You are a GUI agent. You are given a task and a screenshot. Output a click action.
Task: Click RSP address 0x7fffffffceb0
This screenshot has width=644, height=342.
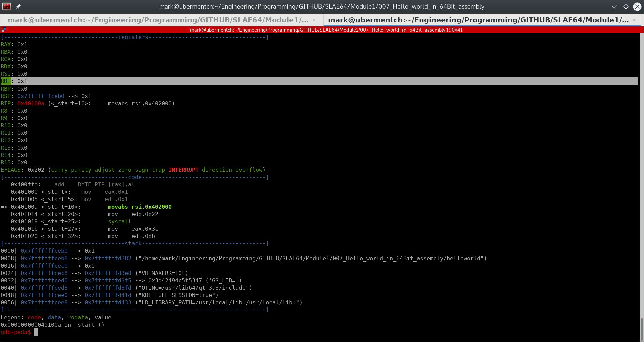(x=41, y=96)
